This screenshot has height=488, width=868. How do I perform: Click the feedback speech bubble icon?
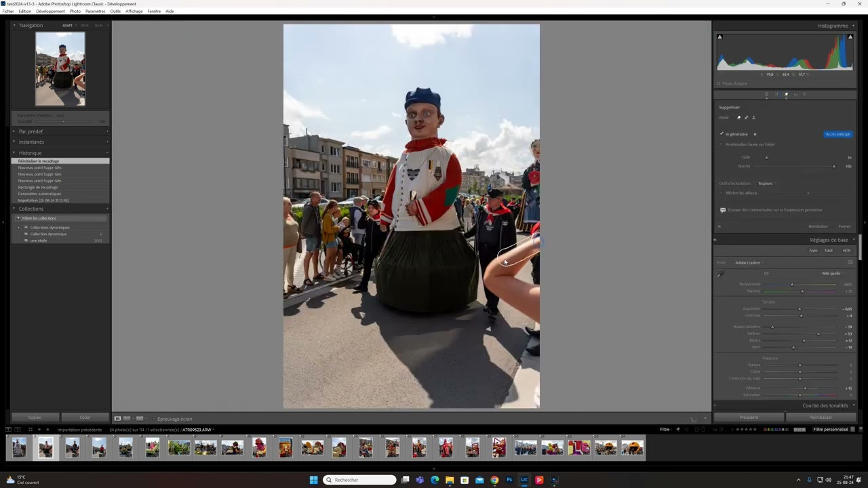723,210
